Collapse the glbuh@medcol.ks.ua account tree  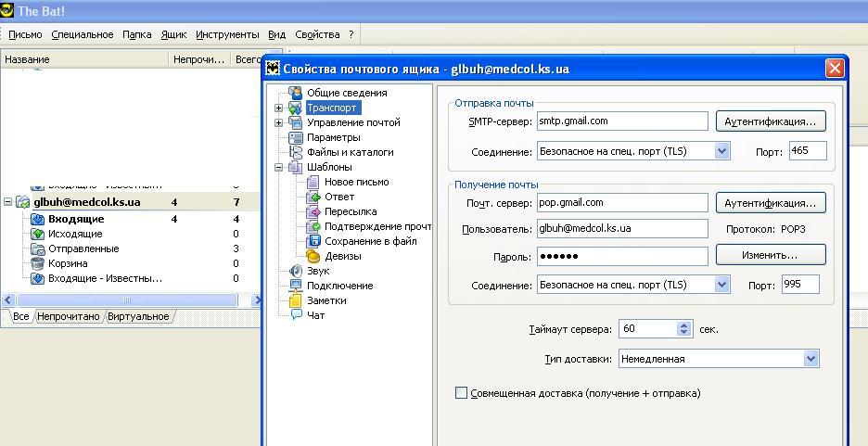[x=7, y=202]
